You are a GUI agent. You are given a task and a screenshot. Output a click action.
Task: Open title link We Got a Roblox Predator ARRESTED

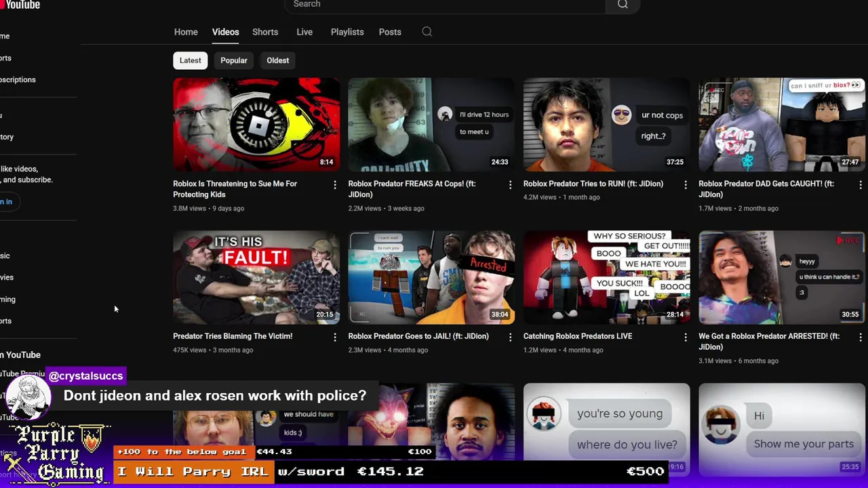click(x=769, y=342)
